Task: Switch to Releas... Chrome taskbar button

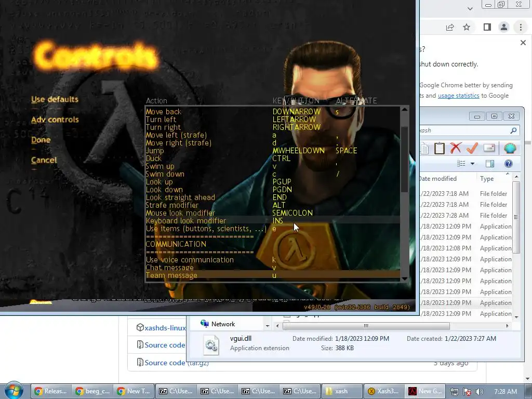Action: click(x=52, y=391)
